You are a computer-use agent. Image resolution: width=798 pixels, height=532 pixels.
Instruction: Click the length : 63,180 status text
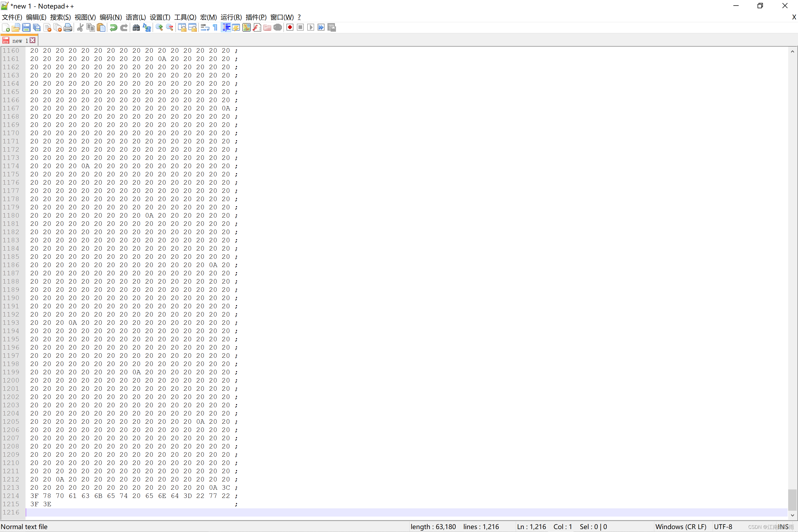433,527
